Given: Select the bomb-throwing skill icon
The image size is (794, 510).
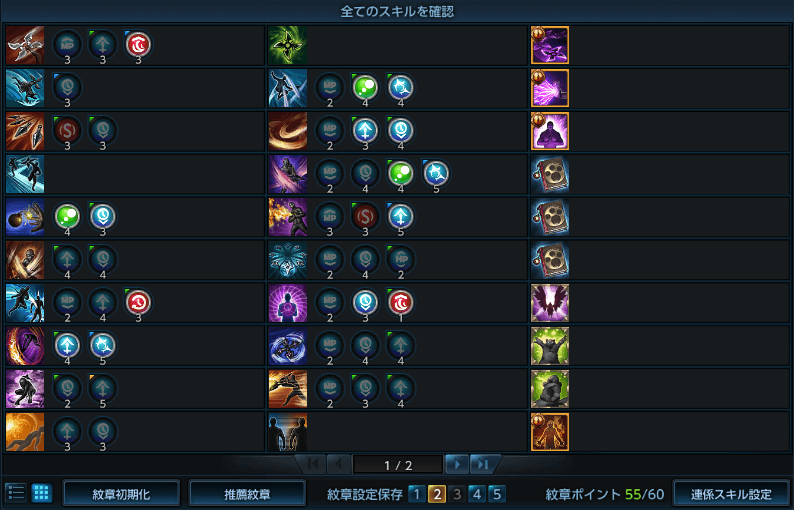Looking at the screenshot, I should [25, 217].
